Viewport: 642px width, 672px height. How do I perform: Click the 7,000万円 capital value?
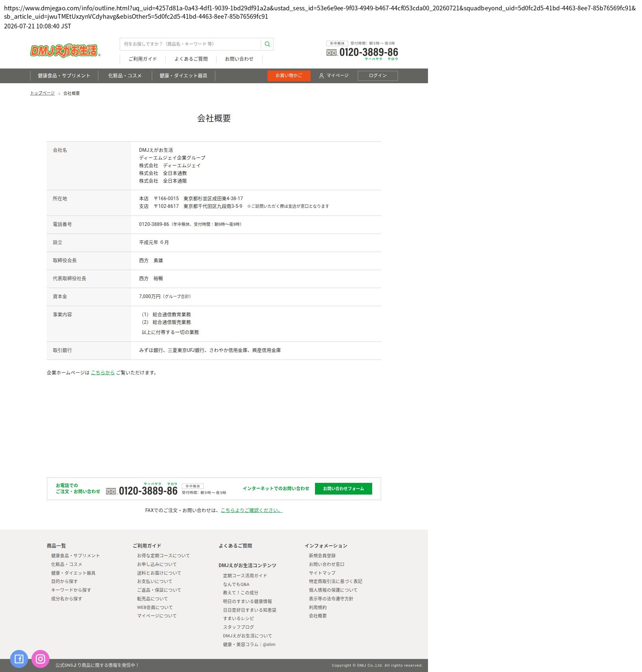pyautogui.click(x=150, y=296)
